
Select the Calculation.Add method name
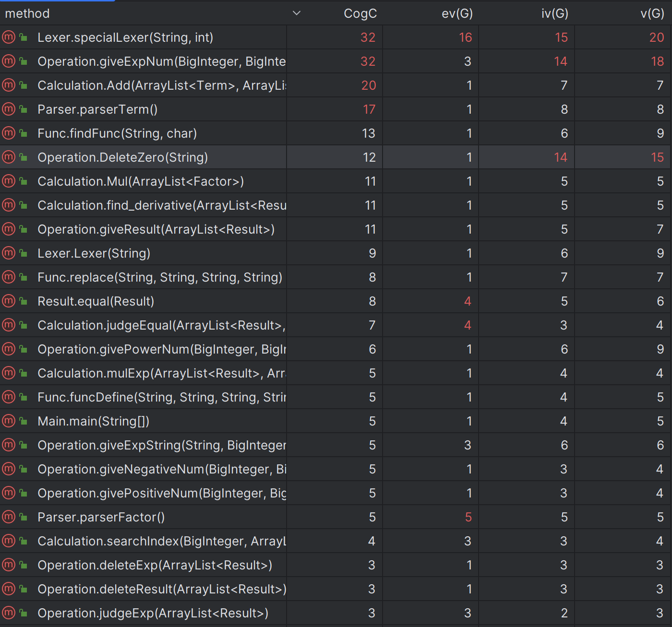pos(162,85)
